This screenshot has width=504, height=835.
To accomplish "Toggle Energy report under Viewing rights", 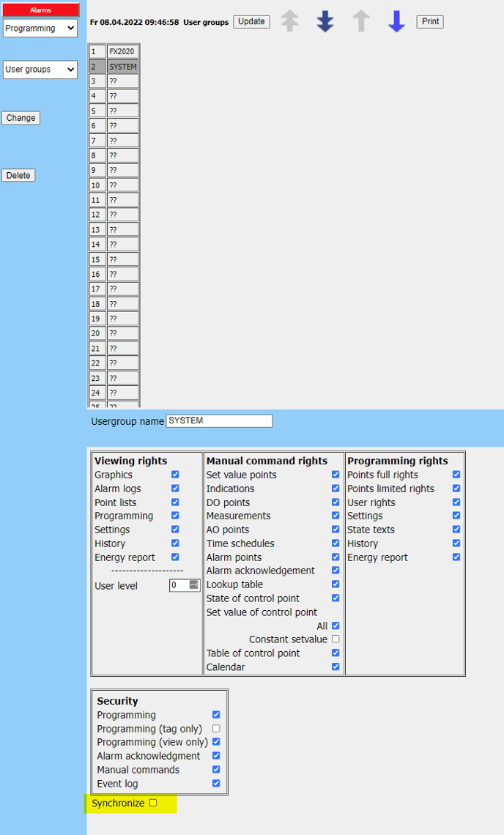I will click(x=175, y=557).
